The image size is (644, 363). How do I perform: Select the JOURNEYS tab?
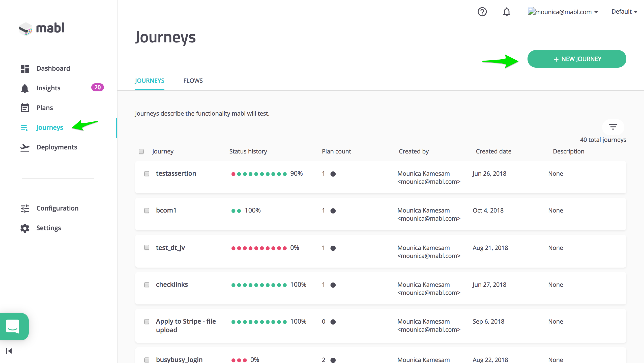pos(150,81)
